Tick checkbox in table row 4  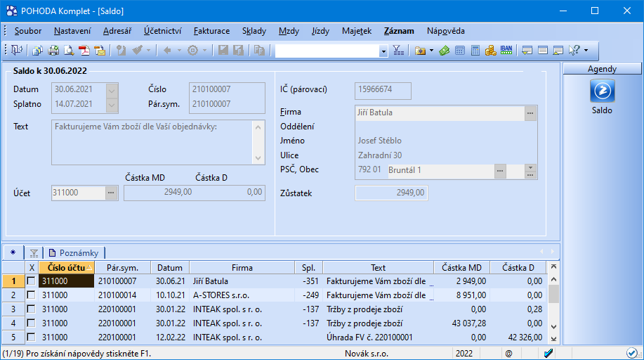[x=31, y=323]
